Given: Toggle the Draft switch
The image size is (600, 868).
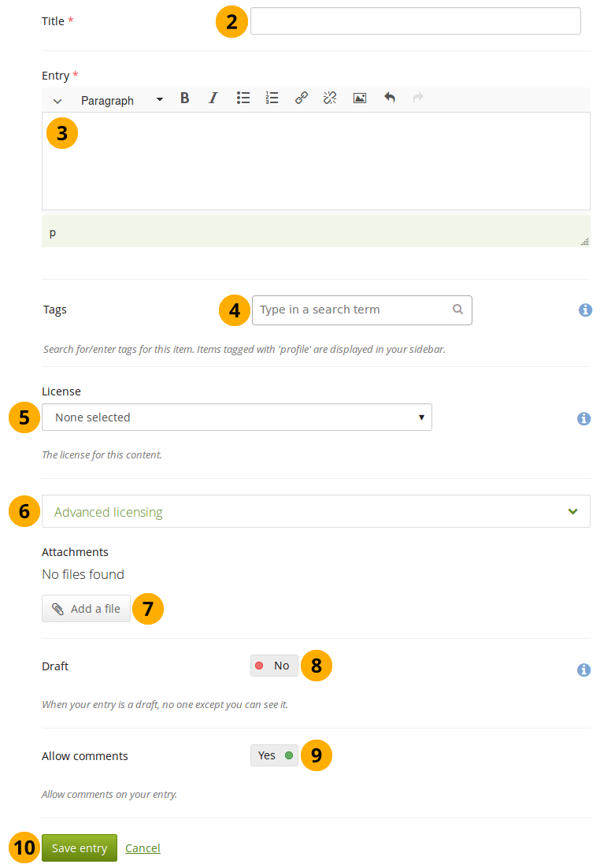Looking at the screenshot, I should [x=274, y=666].
